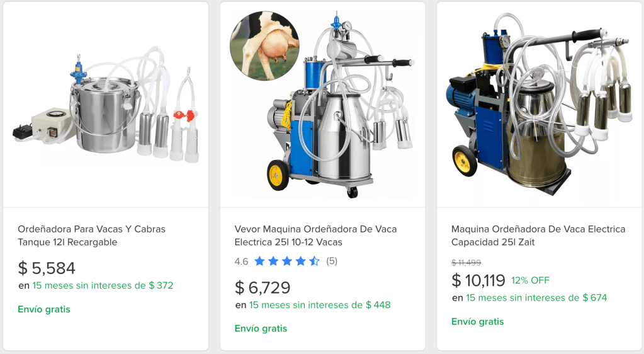Click 15 meses sin intereses de $ 372
This screenshot has height=354, width=644.
[103, 285]
